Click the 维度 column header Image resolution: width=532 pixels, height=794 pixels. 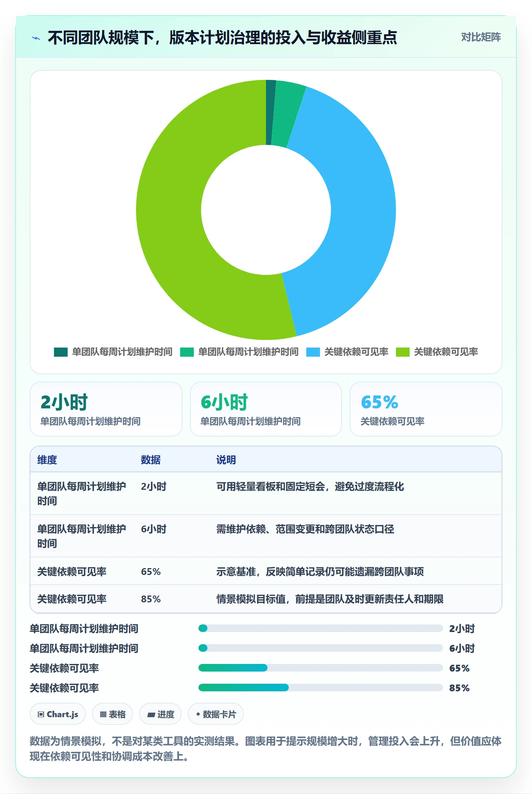pyautogui.click(x=47, y=460)
